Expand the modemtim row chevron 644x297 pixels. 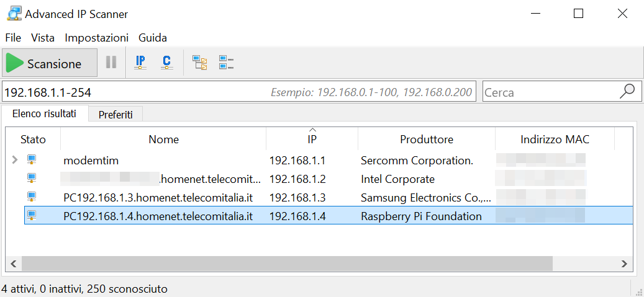click(x=15, y=160)
